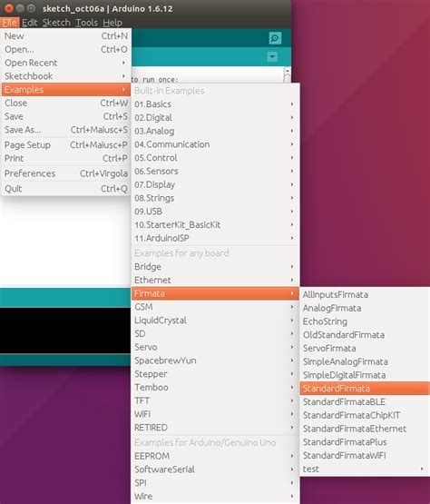Expand the 03.Analog examples submenu
This screenshot has width=430, height=504.
tap(215, 131)
